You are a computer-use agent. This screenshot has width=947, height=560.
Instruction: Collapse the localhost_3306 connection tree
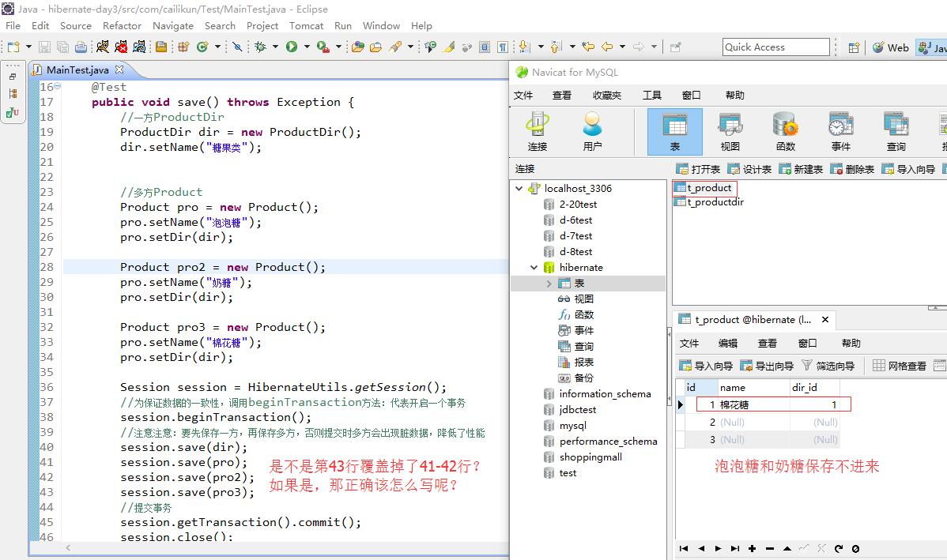click(519, 188)
